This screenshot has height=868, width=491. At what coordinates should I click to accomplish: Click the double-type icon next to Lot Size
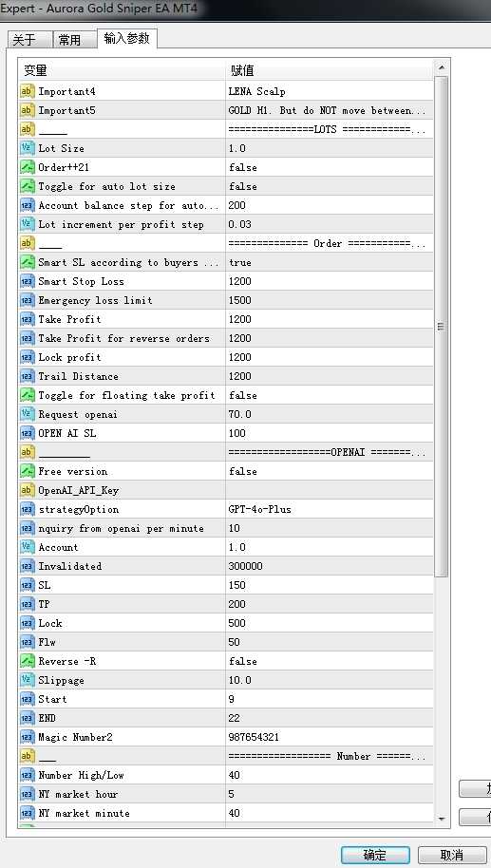[28, 148]
